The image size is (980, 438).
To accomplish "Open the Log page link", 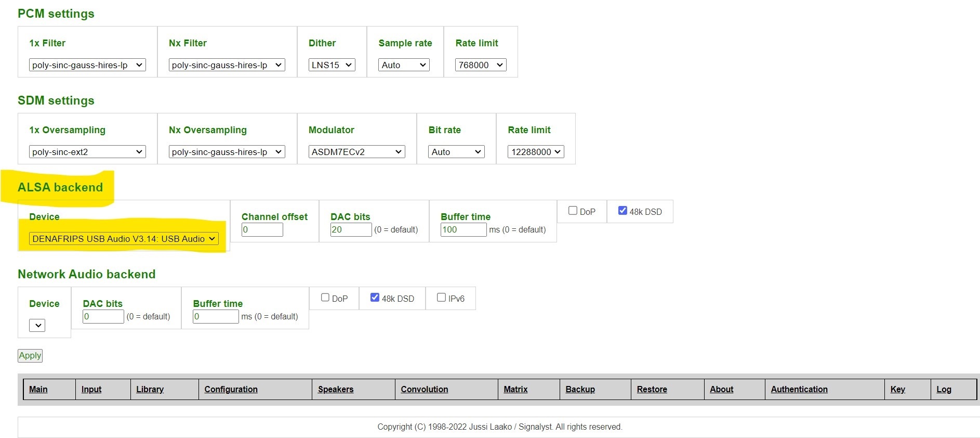I will 944,389.
